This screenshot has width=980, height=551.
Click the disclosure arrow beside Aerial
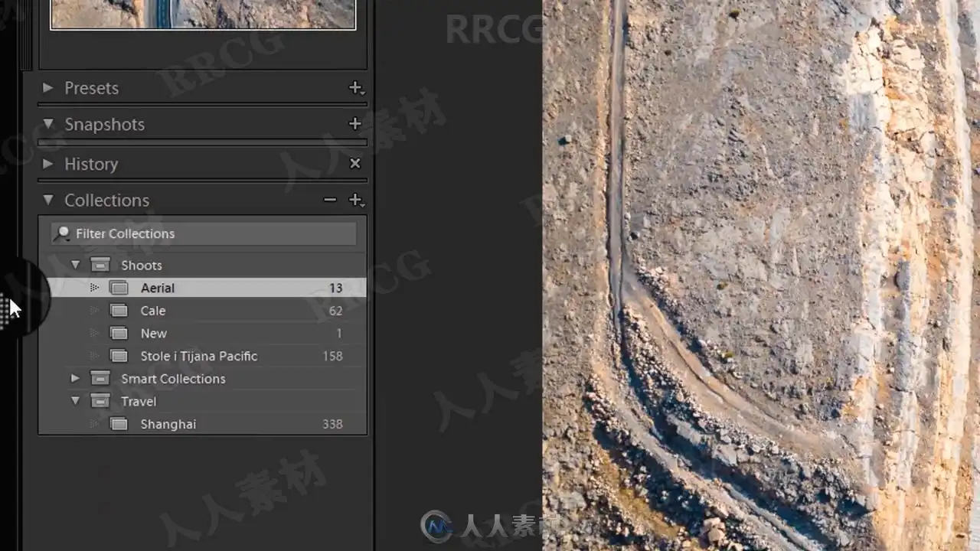[x=94, y=288]
